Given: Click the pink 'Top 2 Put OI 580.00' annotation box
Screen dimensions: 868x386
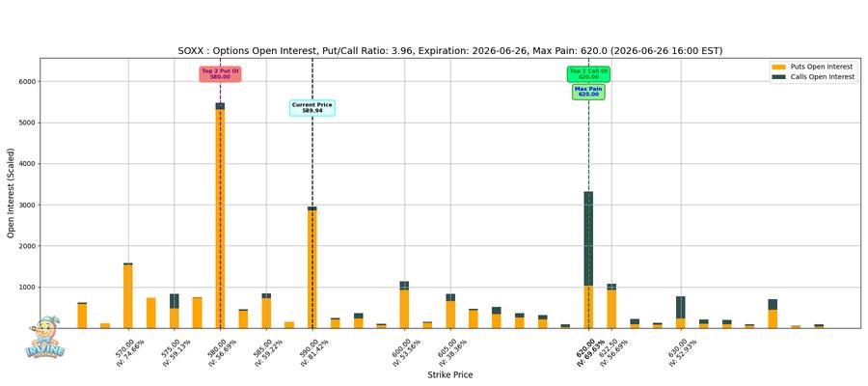Looking at the screenshot, I should click(220, 73).
